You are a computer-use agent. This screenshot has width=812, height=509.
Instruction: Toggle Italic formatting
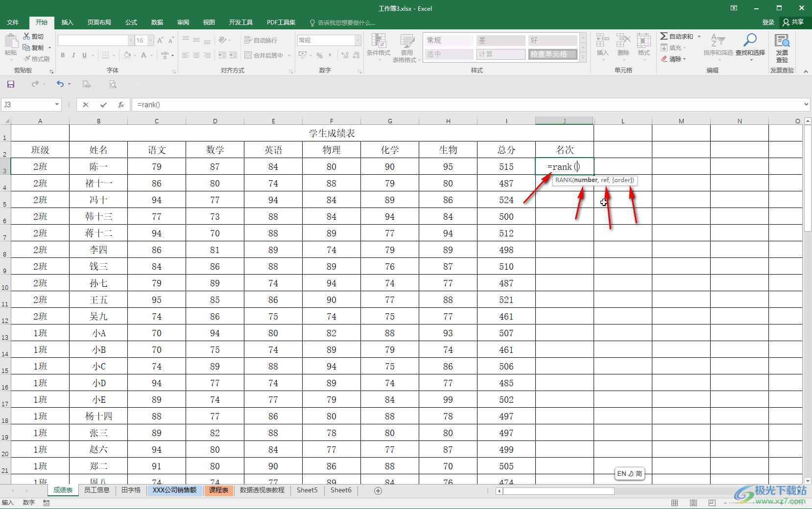(73, 55)
